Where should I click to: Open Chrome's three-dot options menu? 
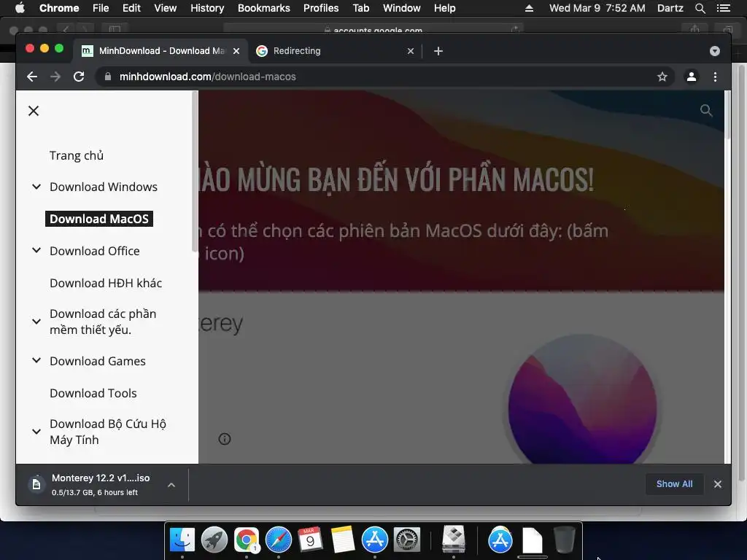(715, 77)
